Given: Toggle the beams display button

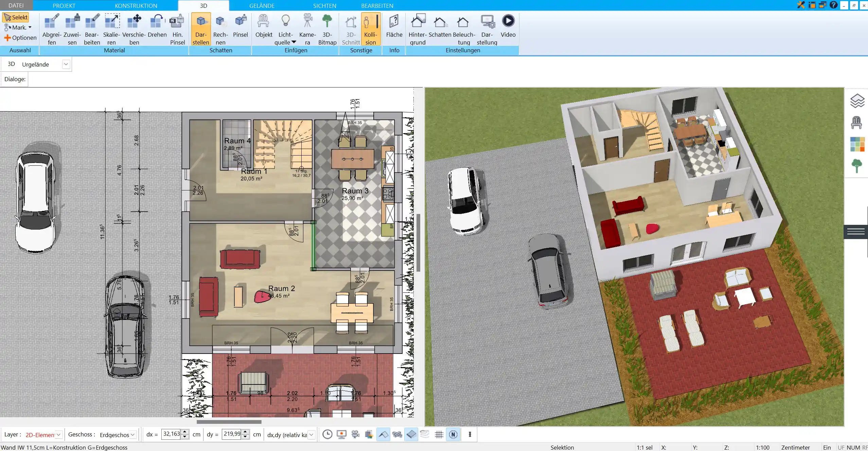Looking at the screenshot, I should pyautogui.click(x=397, y=434).
